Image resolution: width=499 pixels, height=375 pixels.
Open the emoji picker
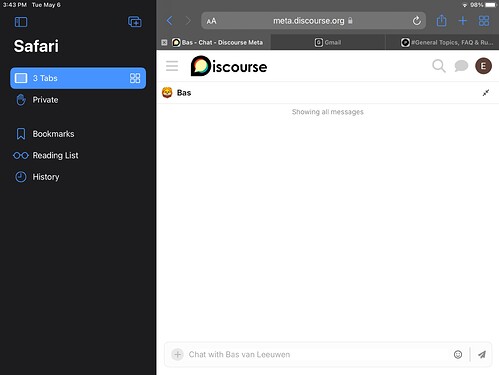pos(458,354)
